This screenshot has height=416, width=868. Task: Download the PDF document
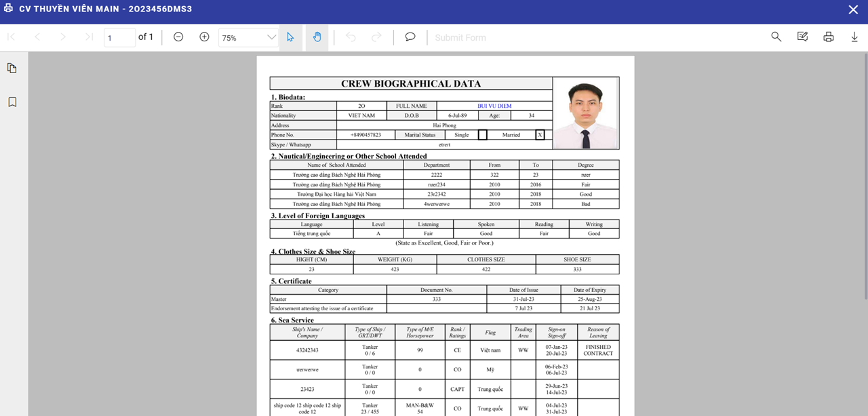pos(854,37)
